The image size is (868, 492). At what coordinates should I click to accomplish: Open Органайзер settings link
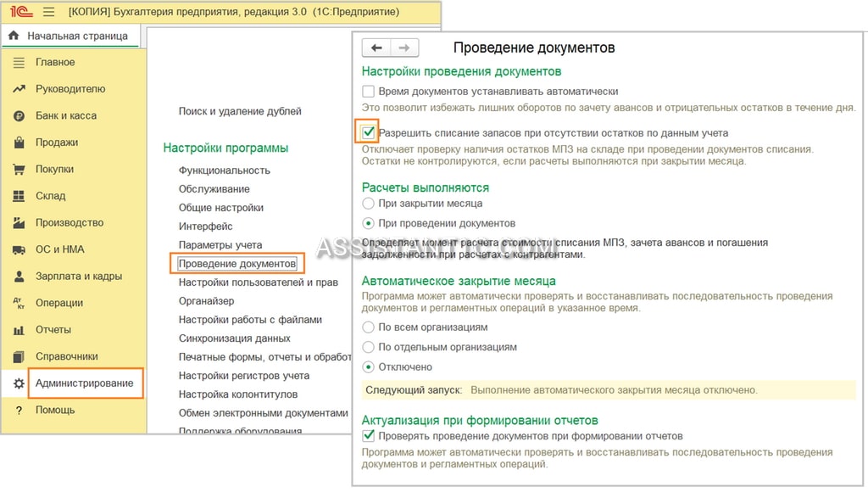207,301
